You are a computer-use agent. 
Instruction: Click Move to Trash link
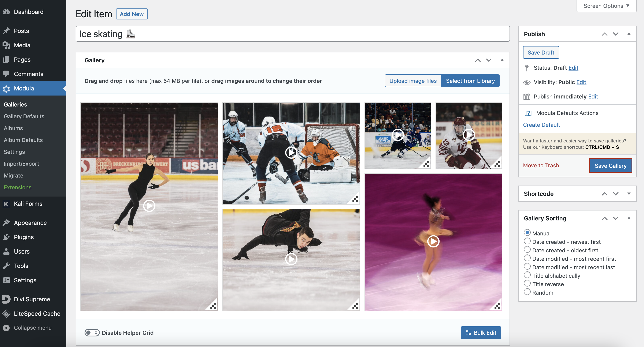(541, 165)
